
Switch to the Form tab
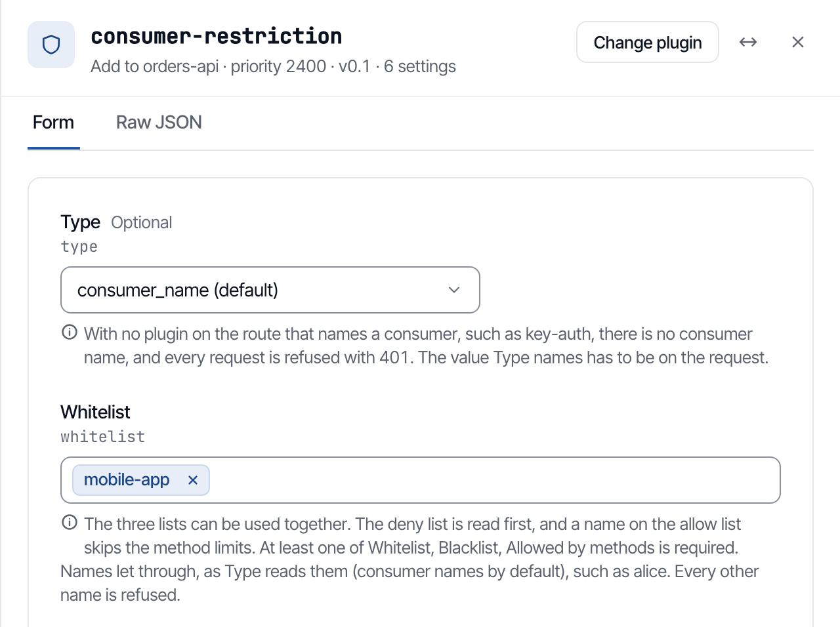(x=54, y=123)
